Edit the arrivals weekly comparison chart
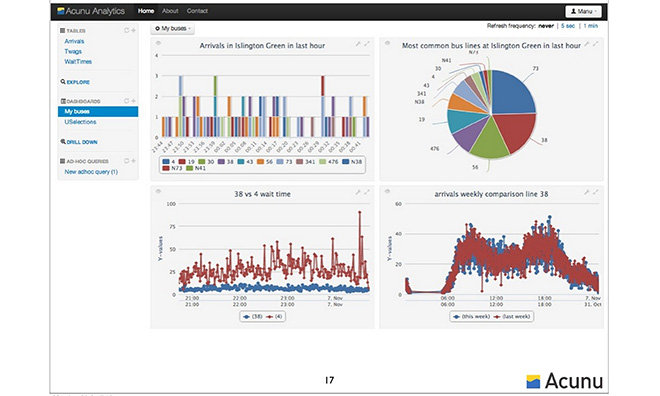This screenshot has height=396, width=660. pyautogui.click(x=586, y=192)
